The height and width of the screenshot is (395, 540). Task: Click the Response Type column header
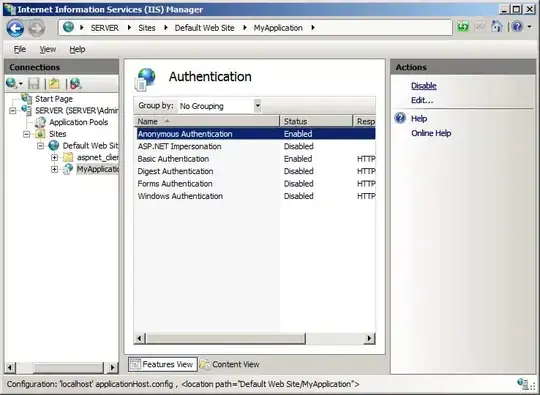tap(365, 121)
